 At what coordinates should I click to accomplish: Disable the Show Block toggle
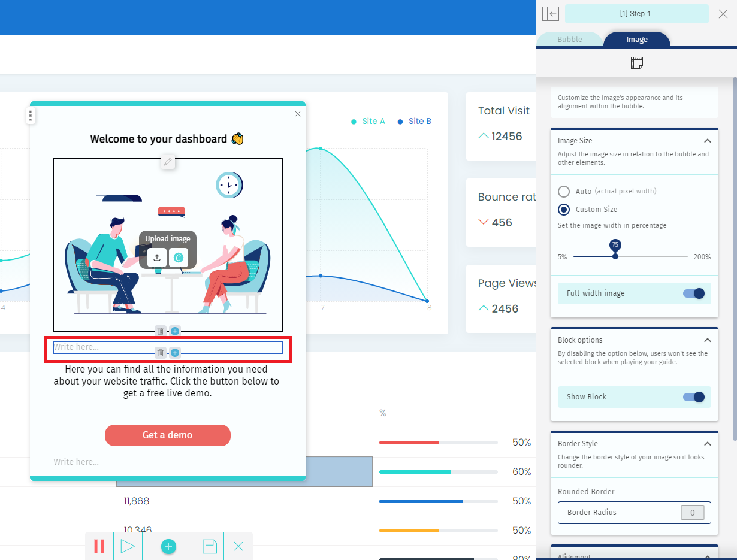click(693, 397)
